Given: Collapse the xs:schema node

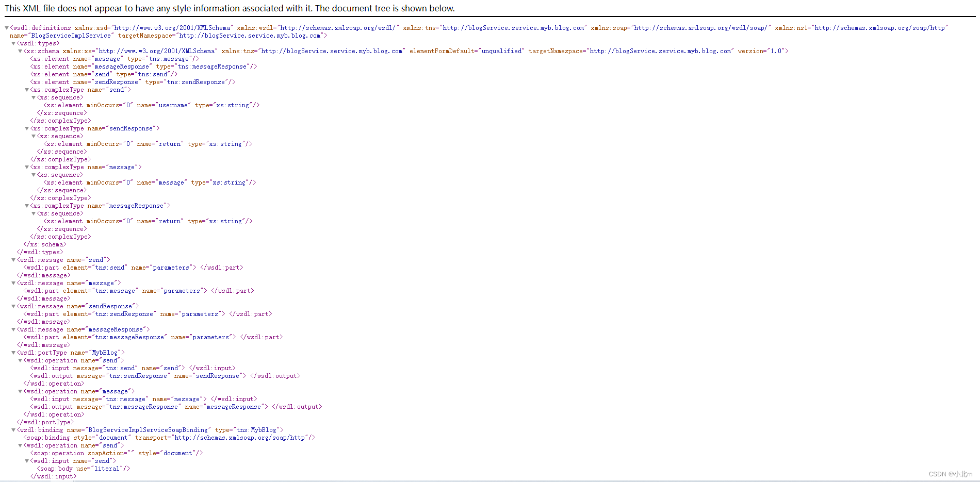Looking at the screenshot, I should click(x=20, y=51).
